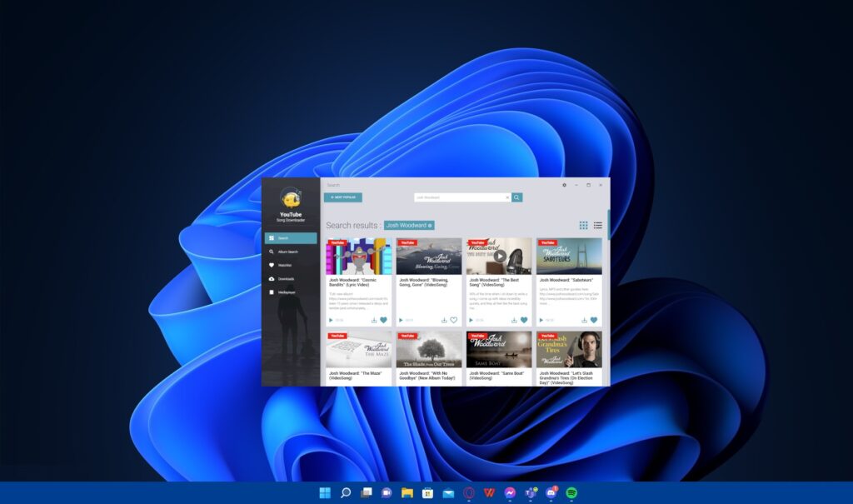
Task: Remove the Josh Woodward search tag
Action: pyautogui.click(x=430, y=225)
